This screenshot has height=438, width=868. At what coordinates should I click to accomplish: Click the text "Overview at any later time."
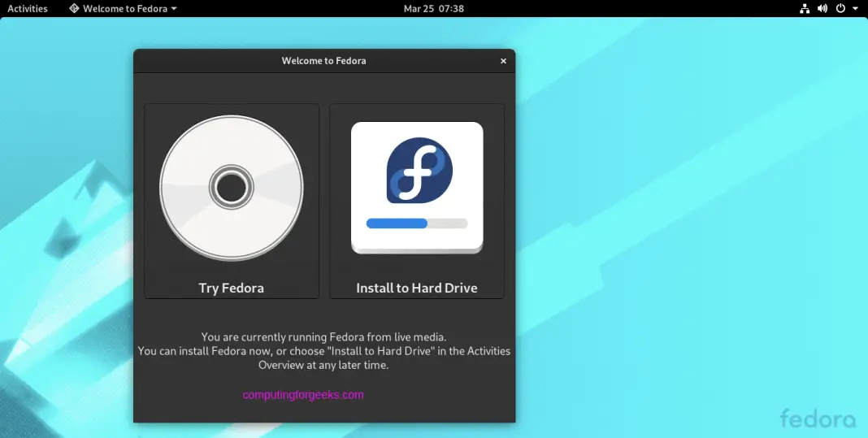[x=323, y=366]
